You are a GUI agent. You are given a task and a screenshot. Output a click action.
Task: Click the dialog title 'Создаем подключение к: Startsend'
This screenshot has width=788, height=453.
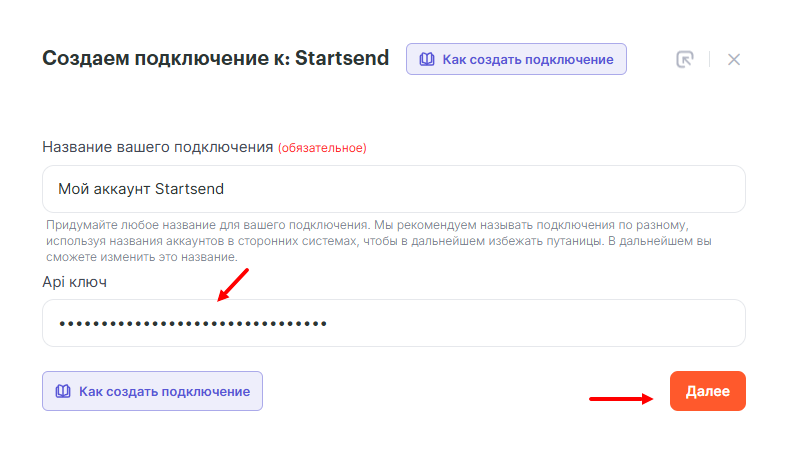coord(215,58)
